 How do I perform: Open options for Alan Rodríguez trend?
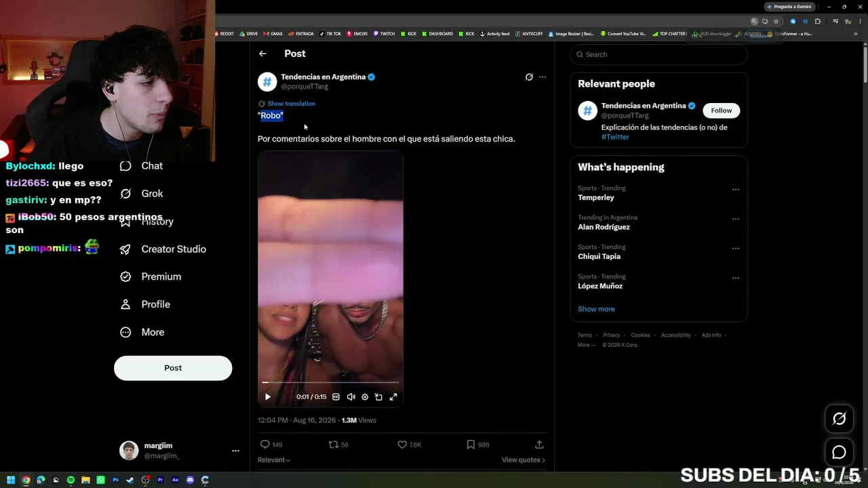click(736, 219)
